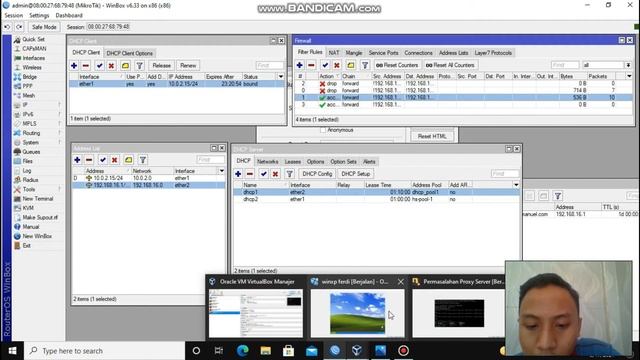
Task: Enable selected firewall rule with checkmark icon
Action: coord(325,65)
